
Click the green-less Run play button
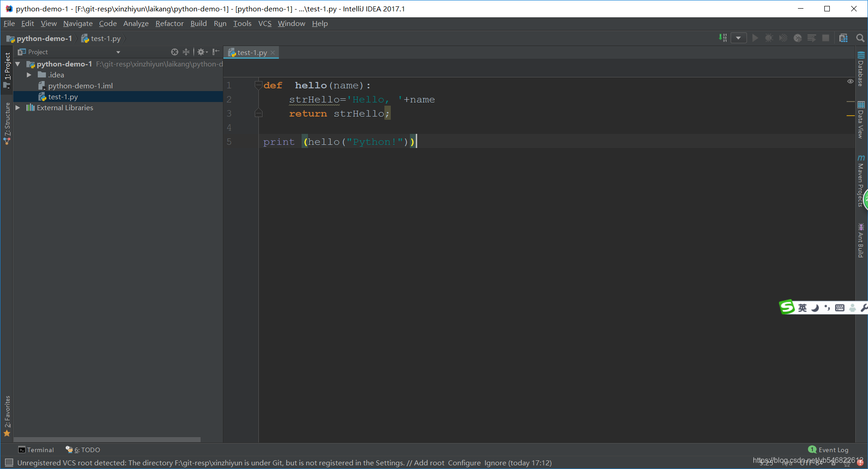click(755, 38)
